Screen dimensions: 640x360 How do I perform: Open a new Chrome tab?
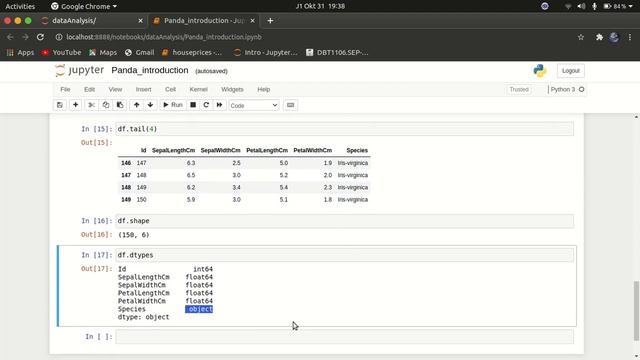[x=270, y=20]
